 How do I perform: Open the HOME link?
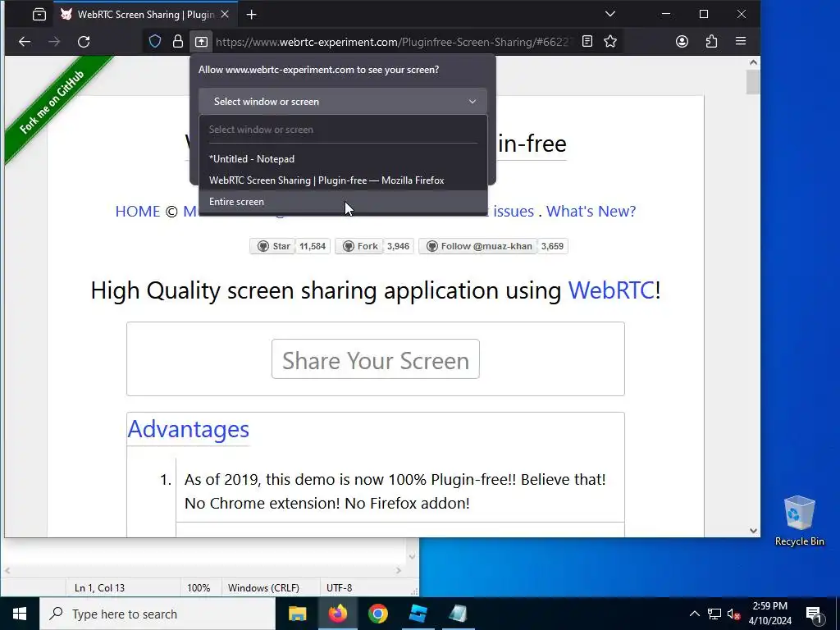pyautogui.click(x=138, y=211)
